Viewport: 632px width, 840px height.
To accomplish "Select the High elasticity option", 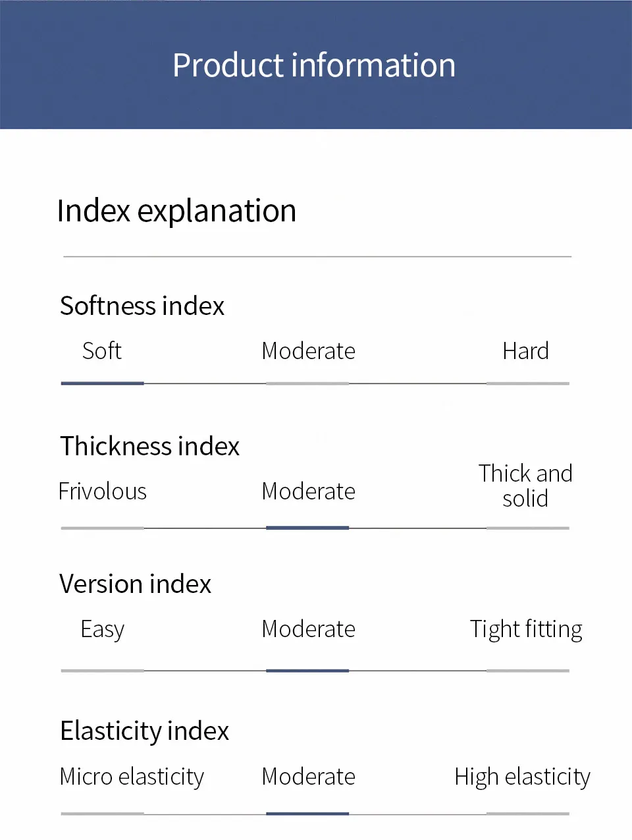I will tap(522, 777).
